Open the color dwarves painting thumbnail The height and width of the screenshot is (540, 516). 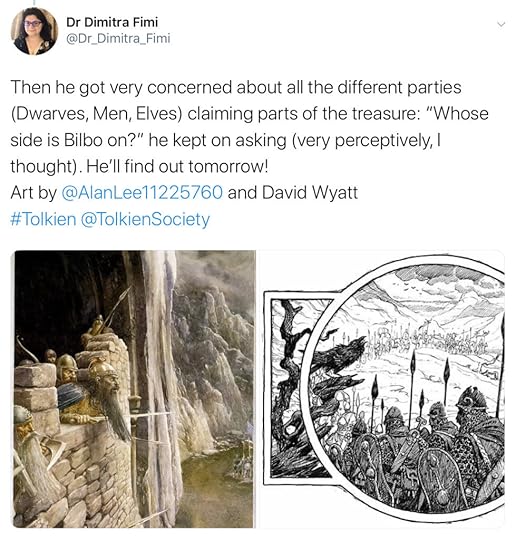pos(135,388)
